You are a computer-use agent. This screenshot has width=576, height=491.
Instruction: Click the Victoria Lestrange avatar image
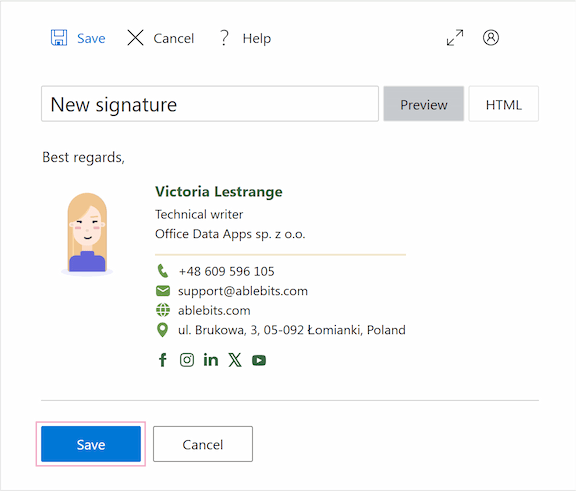pyautogui.click(x=87, y=234)
